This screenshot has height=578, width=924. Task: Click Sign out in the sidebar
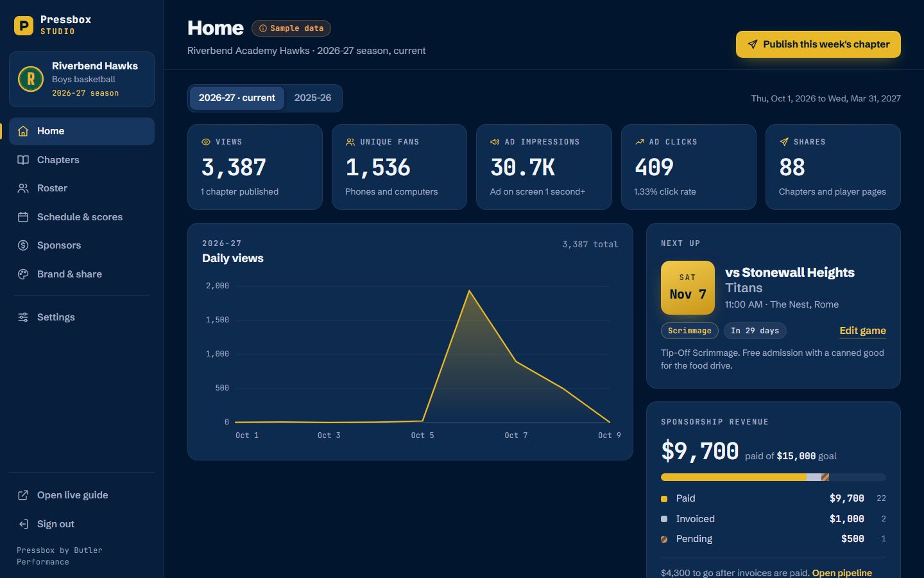pos(81,524)
